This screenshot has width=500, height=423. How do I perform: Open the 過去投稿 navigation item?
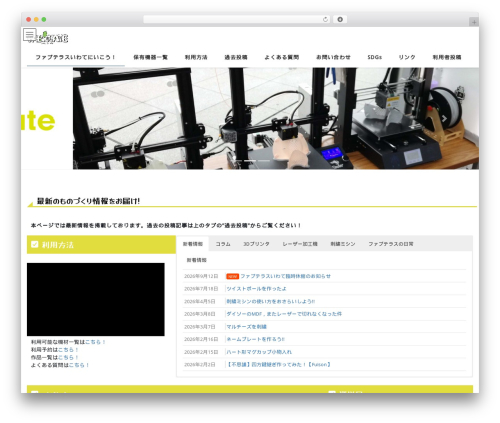236,57
